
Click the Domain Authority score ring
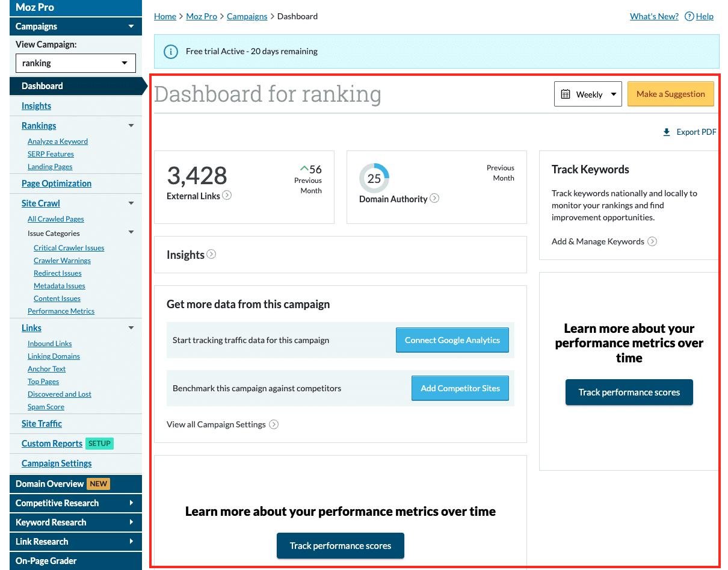374,178
